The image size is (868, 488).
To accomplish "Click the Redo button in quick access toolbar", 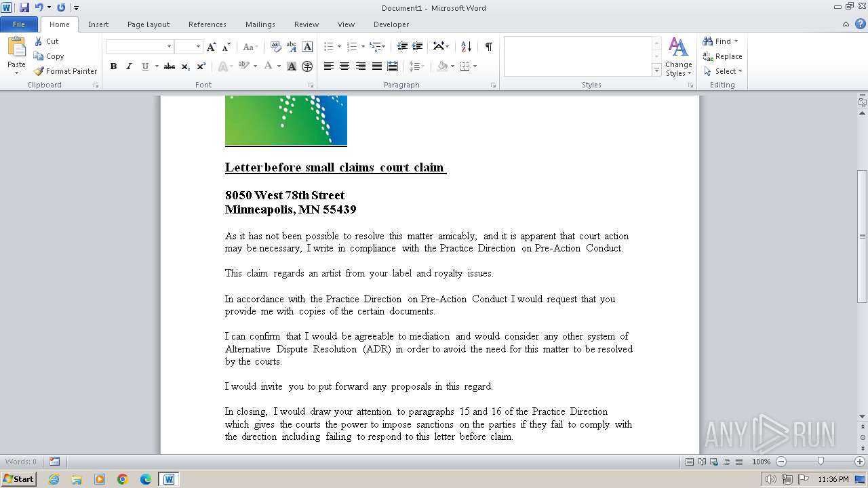I will pyautogui.click(x=61, y=7).
